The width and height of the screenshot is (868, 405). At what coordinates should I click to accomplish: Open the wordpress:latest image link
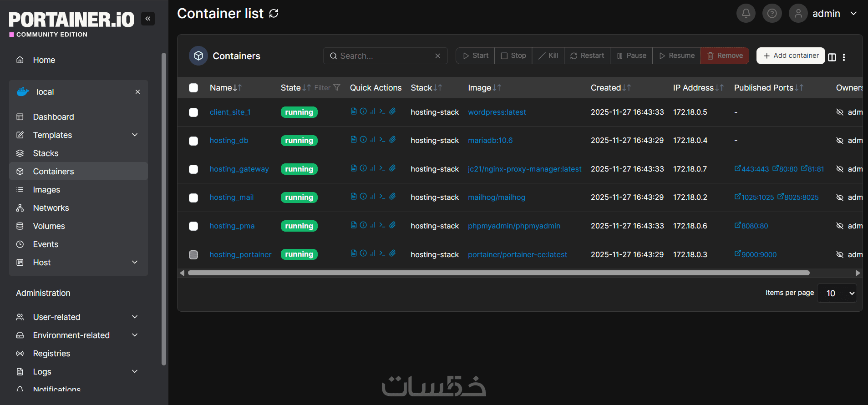pos(497,112)
